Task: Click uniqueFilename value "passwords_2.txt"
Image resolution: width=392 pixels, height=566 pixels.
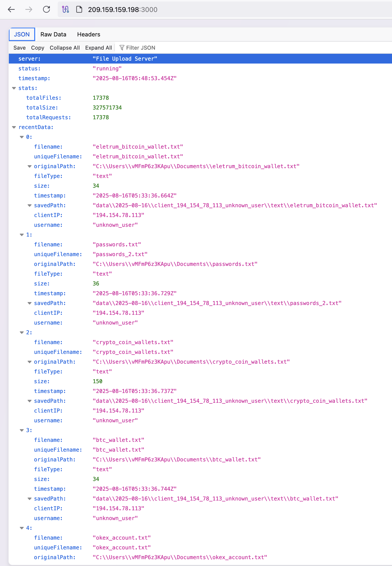Action: [120, 254]
